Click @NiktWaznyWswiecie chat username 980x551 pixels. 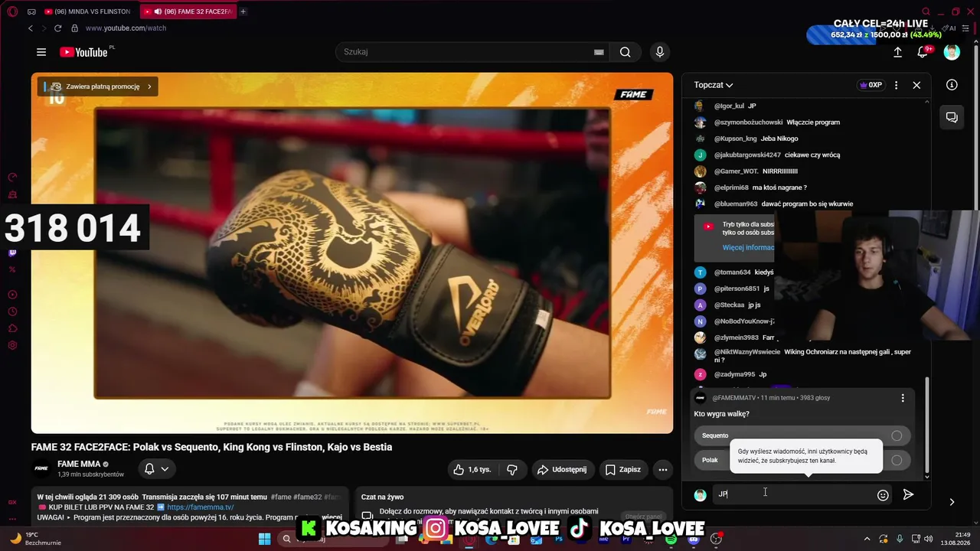(747, 352)
